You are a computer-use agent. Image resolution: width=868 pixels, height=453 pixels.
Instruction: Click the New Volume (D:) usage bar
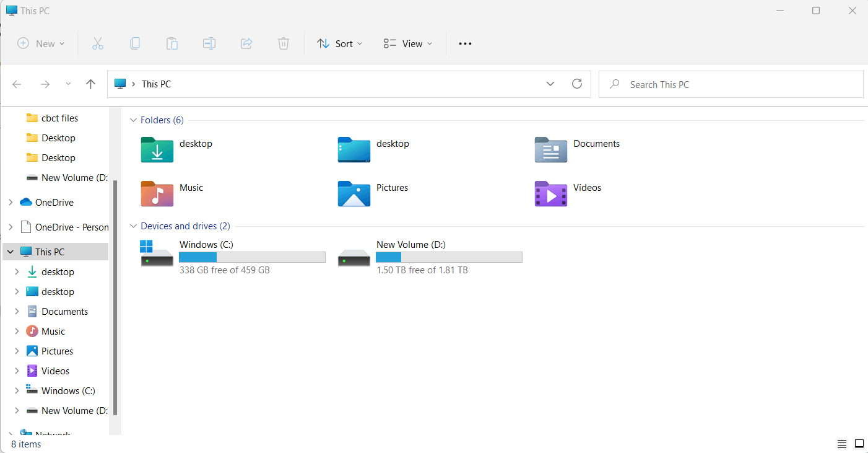pos(449,257)
